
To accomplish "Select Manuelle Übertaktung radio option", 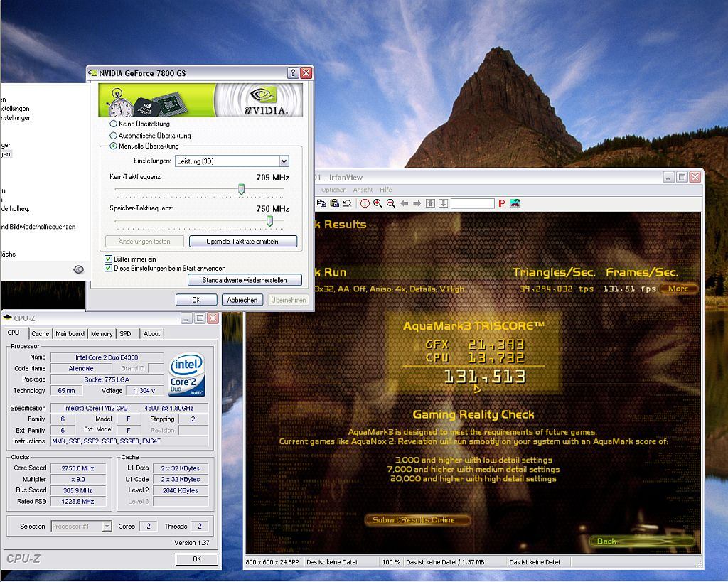I will point(113,146).
